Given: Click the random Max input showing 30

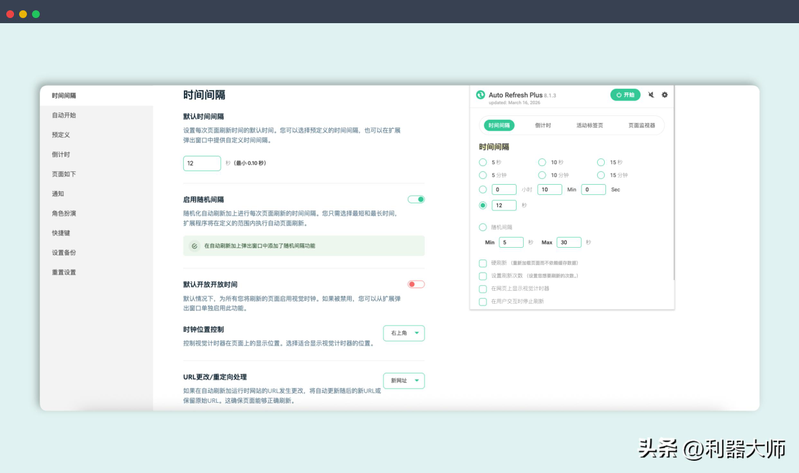Looking at the screenshot, I should (x=569, y=243).
